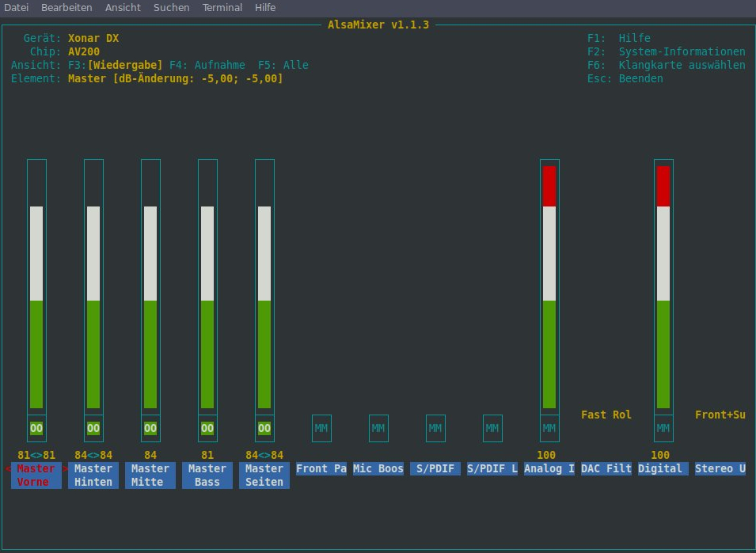Click the 81 value above Master Bass
Image resolution: width=756 pixels, height=553 pixels.
pos(207,455)
